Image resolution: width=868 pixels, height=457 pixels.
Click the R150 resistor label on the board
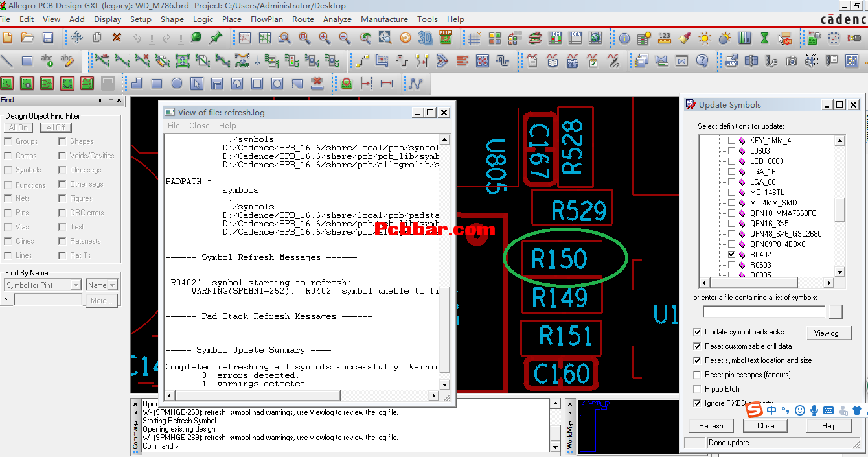559,259
